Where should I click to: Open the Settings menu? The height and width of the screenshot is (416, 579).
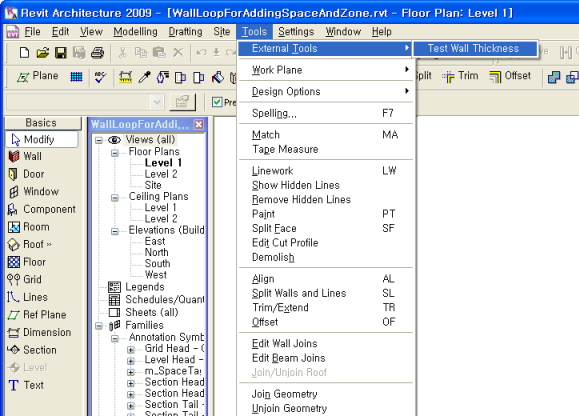pos(296,32)
